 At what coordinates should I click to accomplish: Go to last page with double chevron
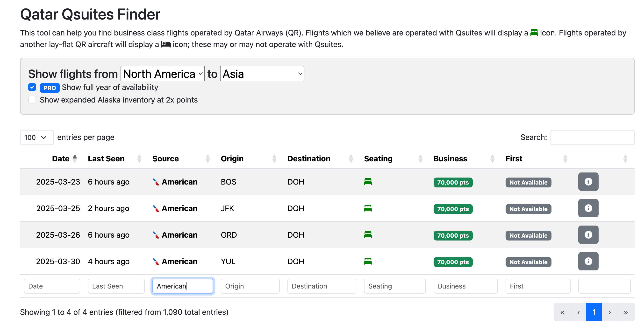(625, 312)
